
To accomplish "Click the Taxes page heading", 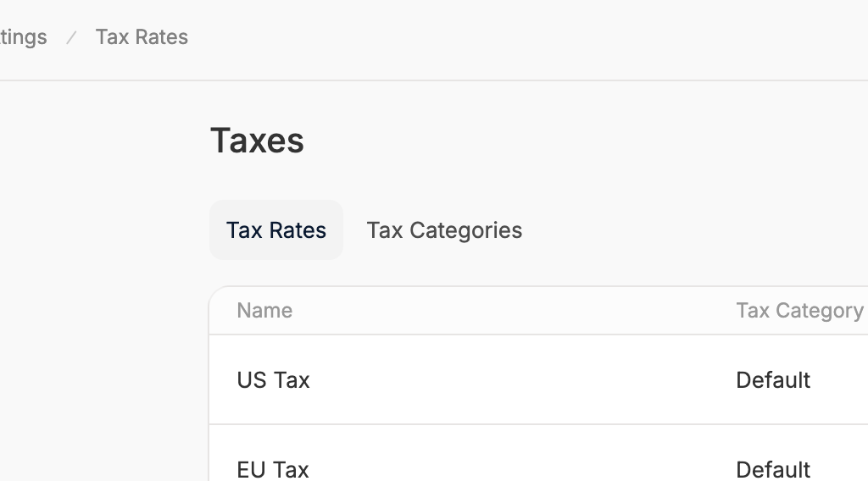I will (257, 141).
